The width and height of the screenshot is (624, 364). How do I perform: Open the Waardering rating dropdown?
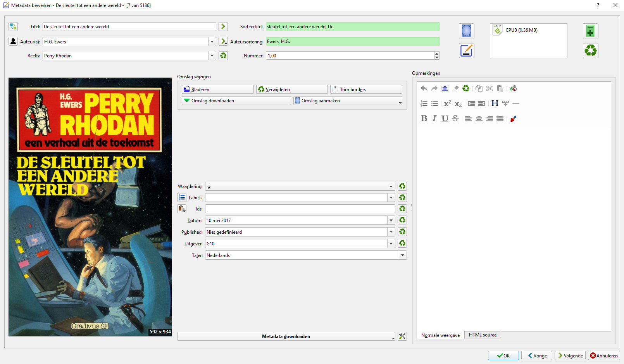[x=391, y=186]
